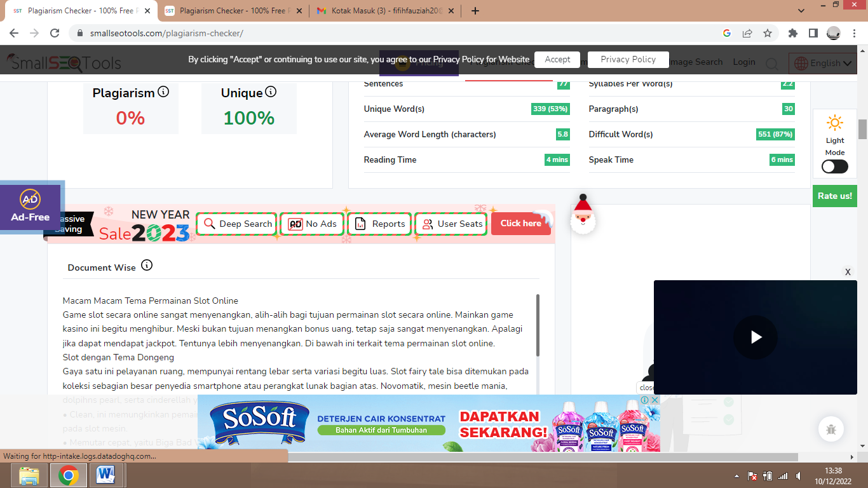Click the Light Mode sun icon
This screenshot has height=488, width=868.
pos(834,123)
